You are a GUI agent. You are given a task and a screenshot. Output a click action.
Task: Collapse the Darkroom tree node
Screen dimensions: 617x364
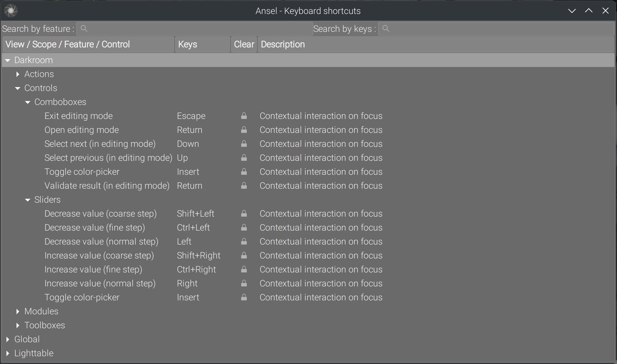pos(8,60)
